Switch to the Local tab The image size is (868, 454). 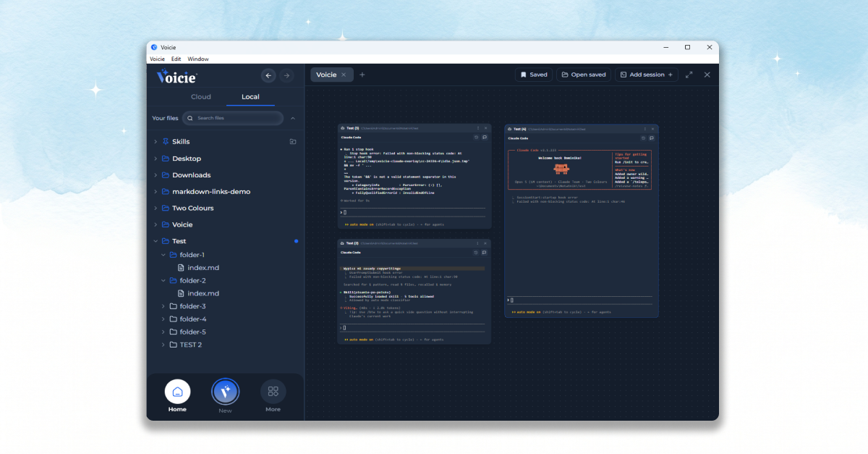coord(250,97)
